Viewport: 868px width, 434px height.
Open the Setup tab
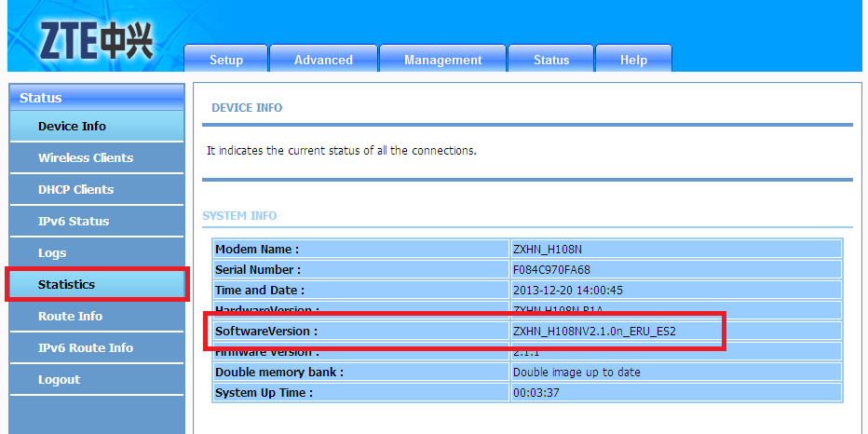(226, 59)
